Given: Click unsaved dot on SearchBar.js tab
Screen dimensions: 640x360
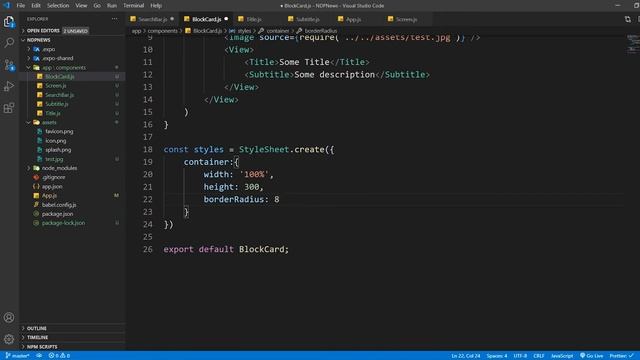Looking at the screenshot, I should (x=172, y=19).
